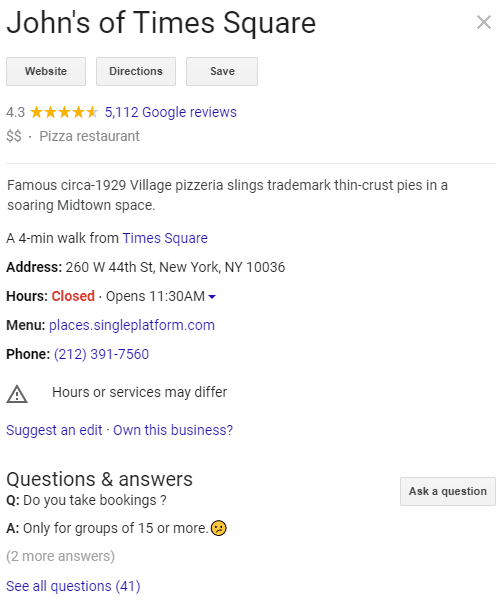
Task: See all questions (41)
Action: tap(73, 586)
